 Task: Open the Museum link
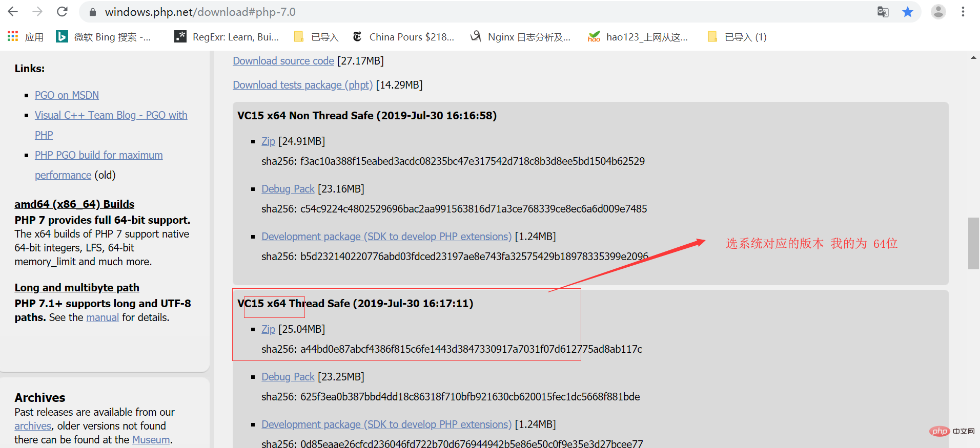pyautogui.click(x=151, y=440)
